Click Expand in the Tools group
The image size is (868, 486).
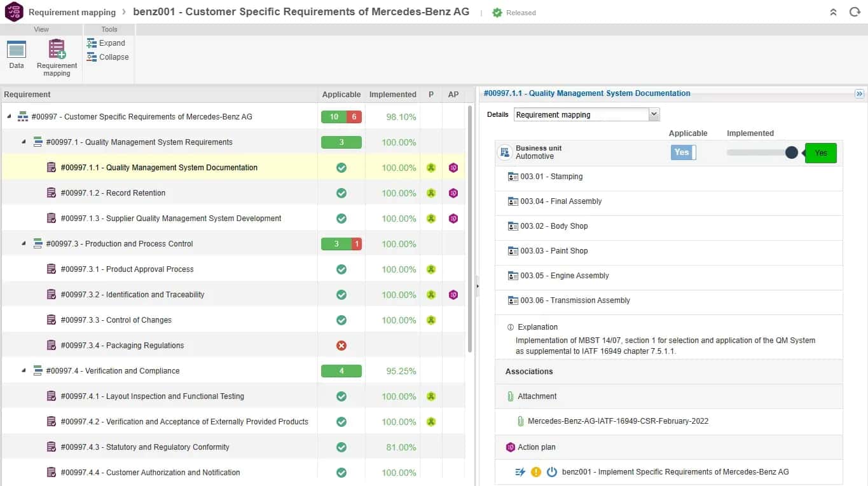(106, 43)
